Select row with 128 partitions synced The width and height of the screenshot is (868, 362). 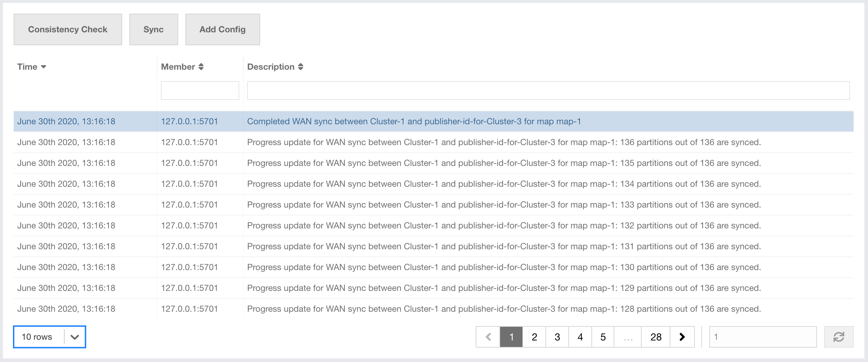(504, 309)
